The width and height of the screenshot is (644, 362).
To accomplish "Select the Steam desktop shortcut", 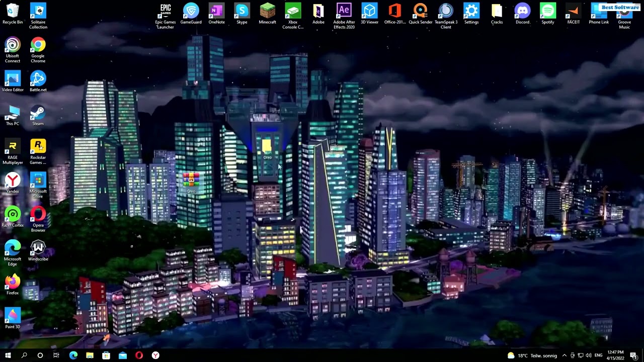I will [x=38, y=116].
